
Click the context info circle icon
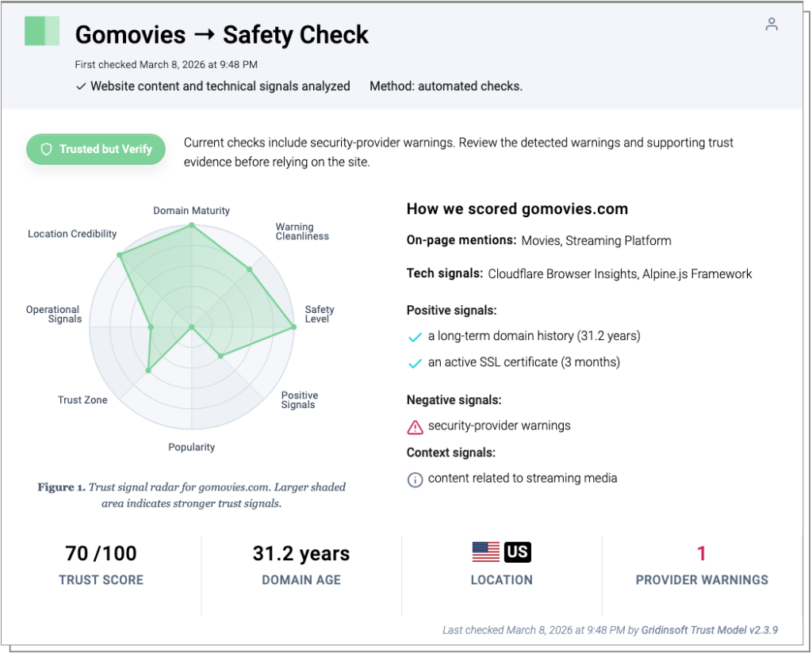pos(415,479)
